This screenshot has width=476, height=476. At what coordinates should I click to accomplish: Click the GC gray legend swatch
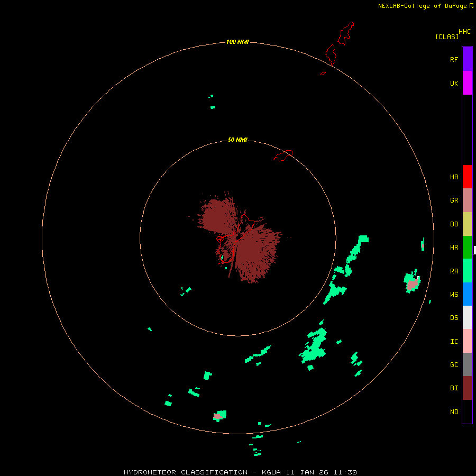pyautogui.click(x=467, y=364)
